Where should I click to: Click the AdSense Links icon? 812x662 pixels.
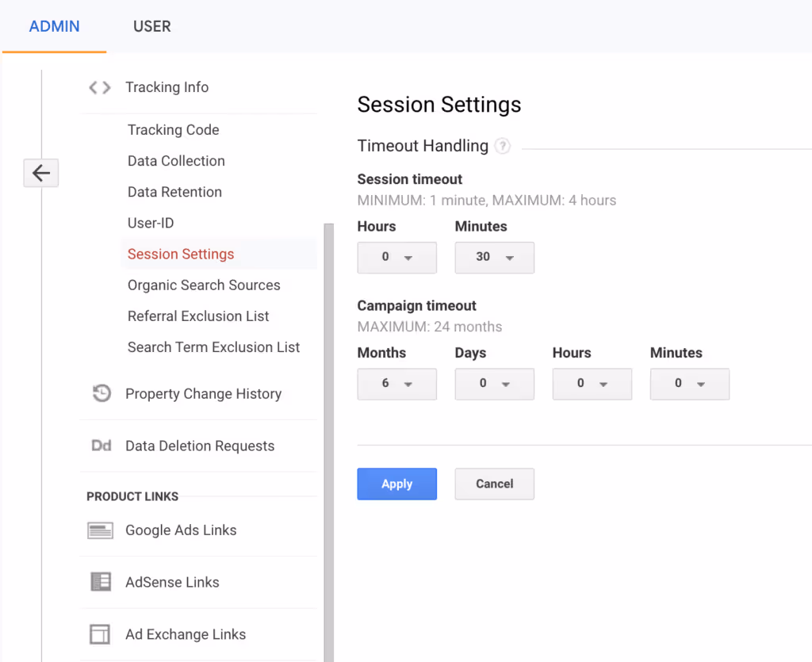(101, 582)
